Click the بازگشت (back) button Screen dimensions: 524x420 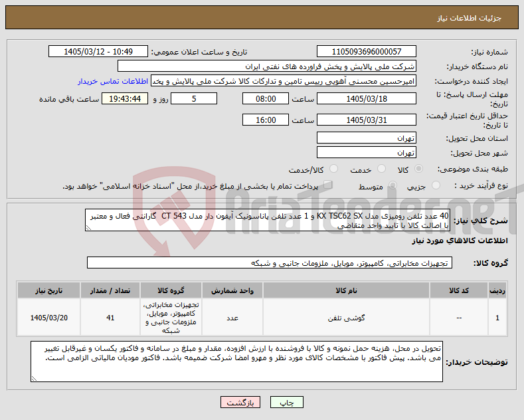pos(240,402)
